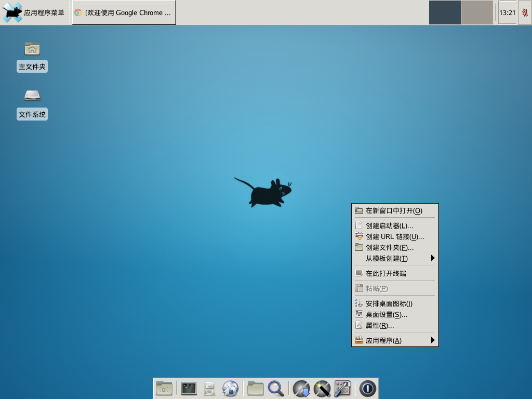
Task: Click 安排桌面图标(I) menu entry
Action: pyautogui.click(x=395, y=303)
